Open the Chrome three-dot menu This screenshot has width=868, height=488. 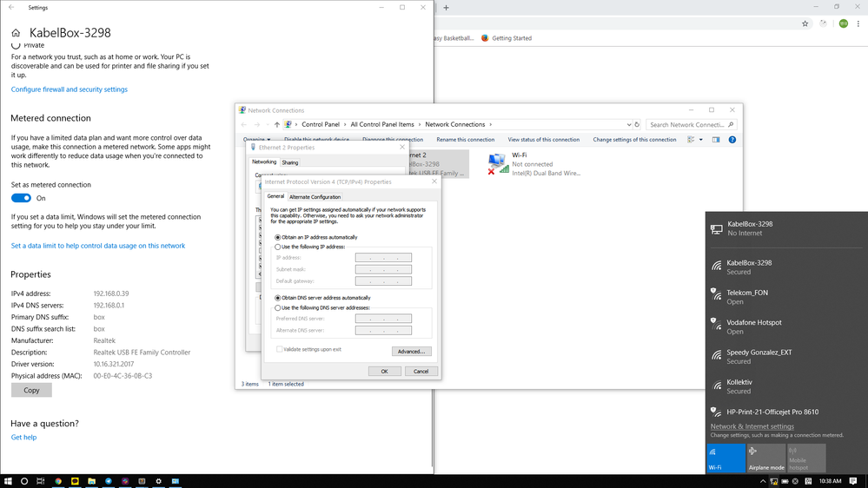click(x=858, y=23)
